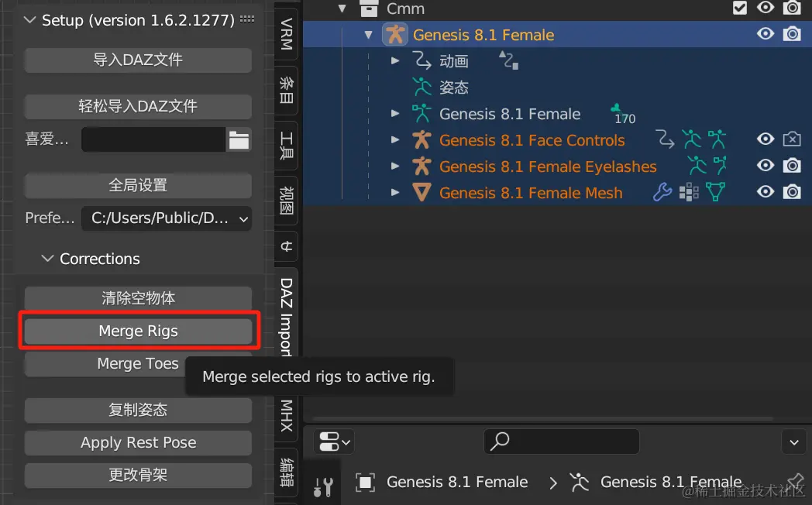
Task: Toggle render camera for Cmm collection
Action: point(792,8)
